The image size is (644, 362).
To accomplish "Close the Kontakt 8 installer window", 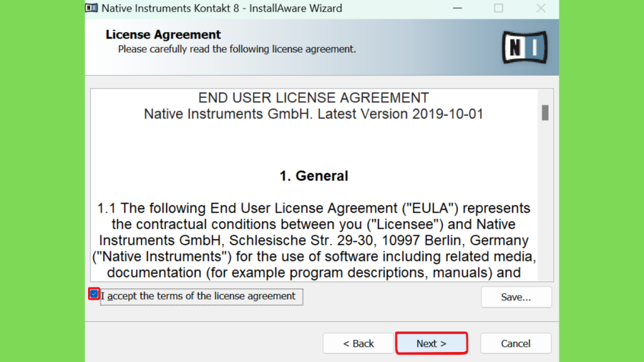I will tap(541, 8).
